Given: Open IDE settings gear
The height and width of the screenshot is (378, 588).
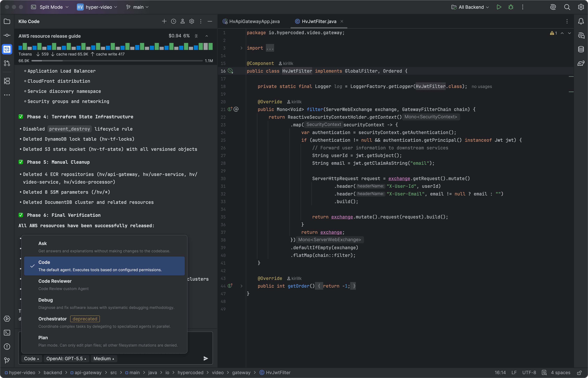Looking at the screenshot, I should click(581, 7).
